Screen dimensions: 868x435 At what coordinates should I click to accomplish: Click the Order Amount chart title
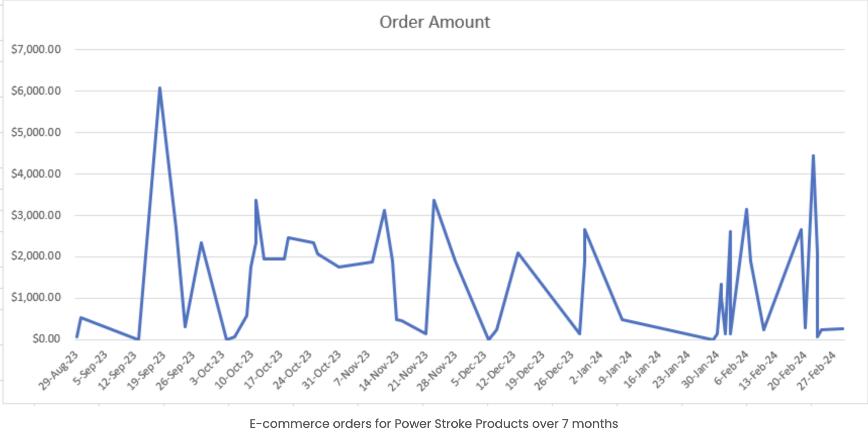click(x=435, y=22)
